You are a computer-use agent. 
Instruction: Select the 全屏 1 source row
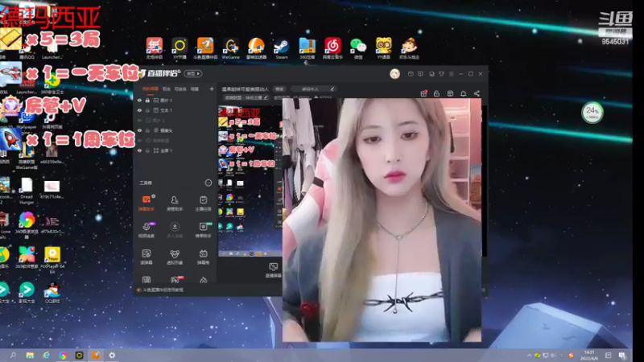coord(175,150)
